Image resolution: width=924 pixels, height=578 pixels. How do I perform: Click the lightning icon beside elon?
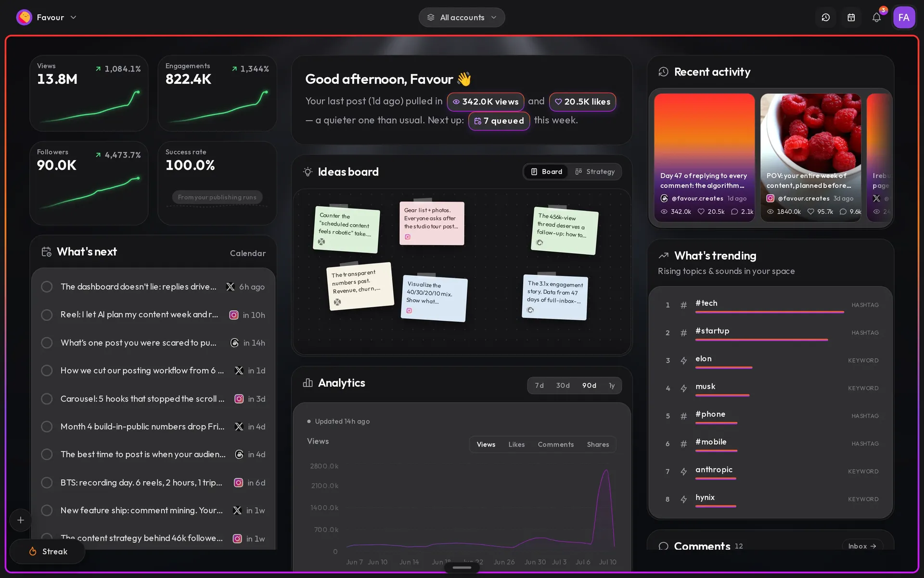click(x=683, y=360)
